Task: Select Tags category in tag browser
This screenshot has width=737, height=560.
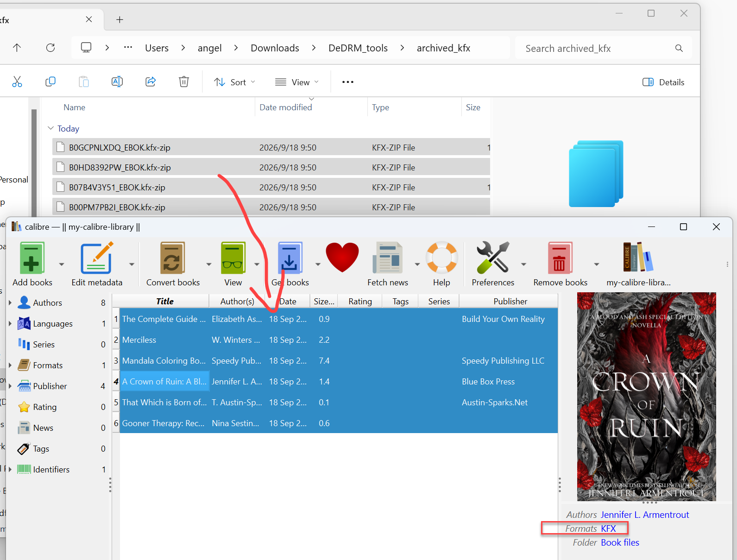Action: 41,448
